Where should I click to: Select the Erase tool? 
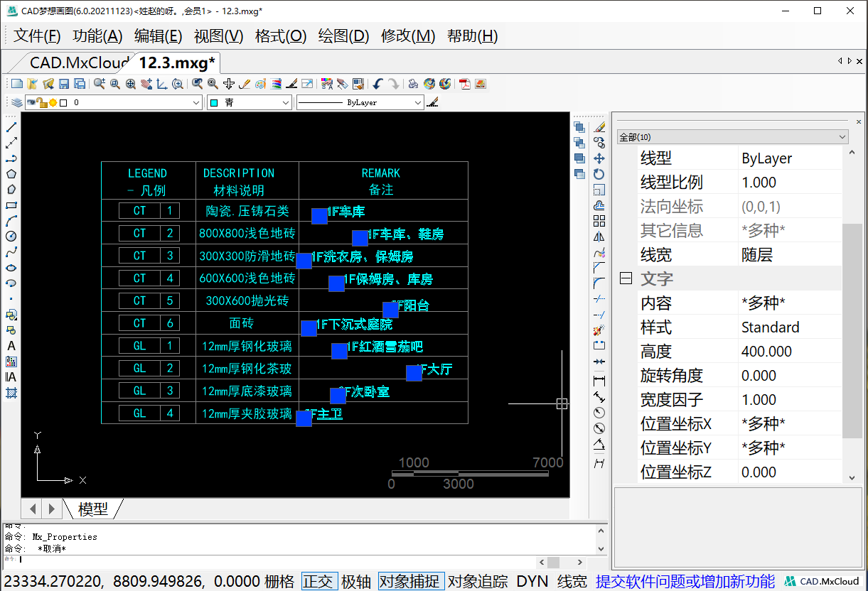(x=599, y=127)
